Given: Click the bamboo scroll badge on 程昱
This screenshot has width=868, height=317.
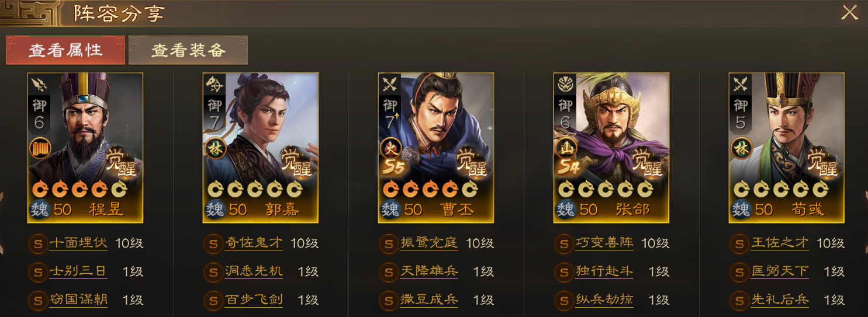Looking at the screenshot, I should 40,148.
